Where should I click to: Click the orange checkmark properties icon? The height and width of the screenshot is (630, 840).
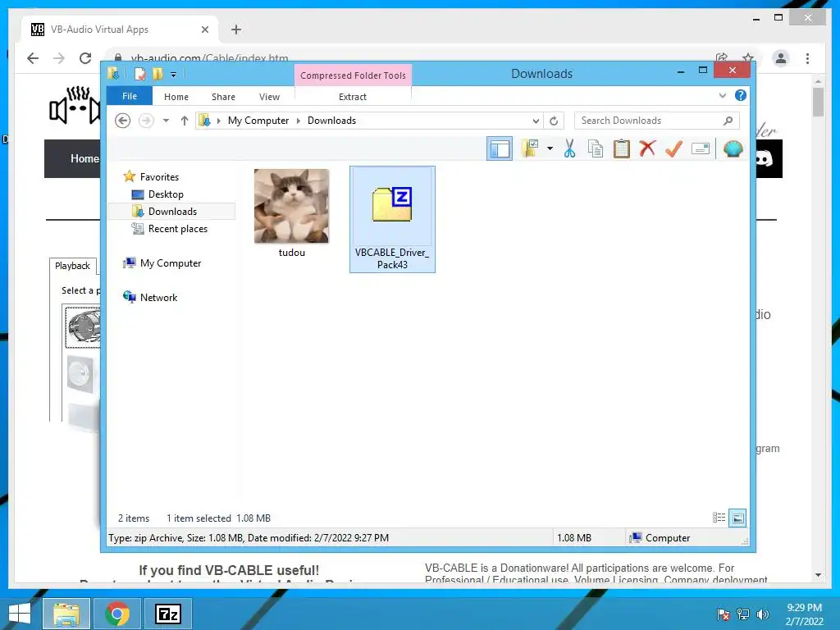673,148
